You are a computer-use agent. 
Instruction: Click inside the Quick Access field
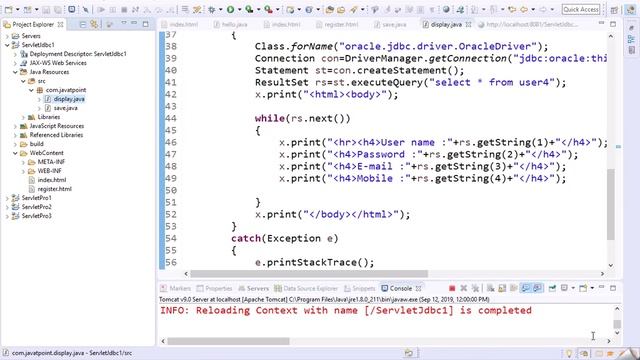pos(580,9)
